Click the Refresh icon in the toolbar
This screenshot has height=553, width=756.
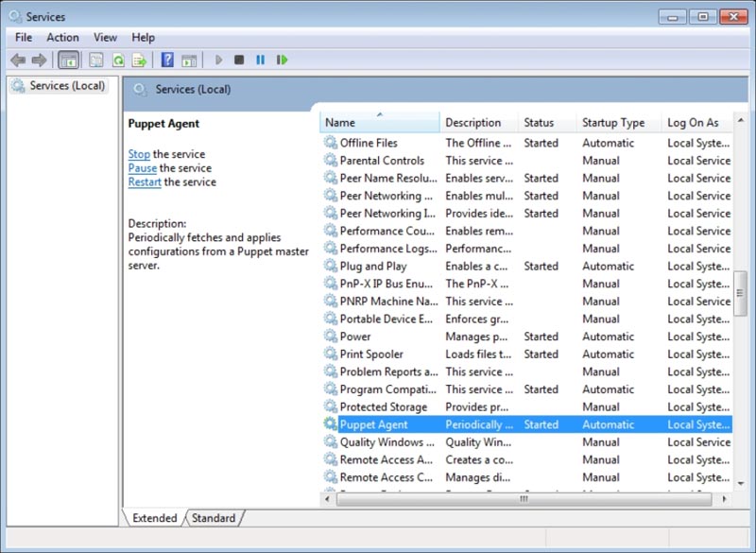118,60
